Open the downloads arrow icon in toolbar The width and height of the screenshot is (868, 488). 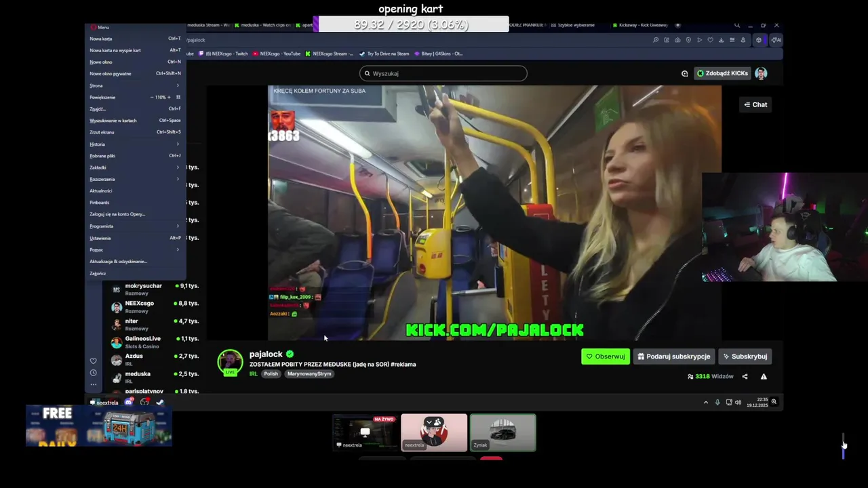pyautogui.click(x=721, y=40)
